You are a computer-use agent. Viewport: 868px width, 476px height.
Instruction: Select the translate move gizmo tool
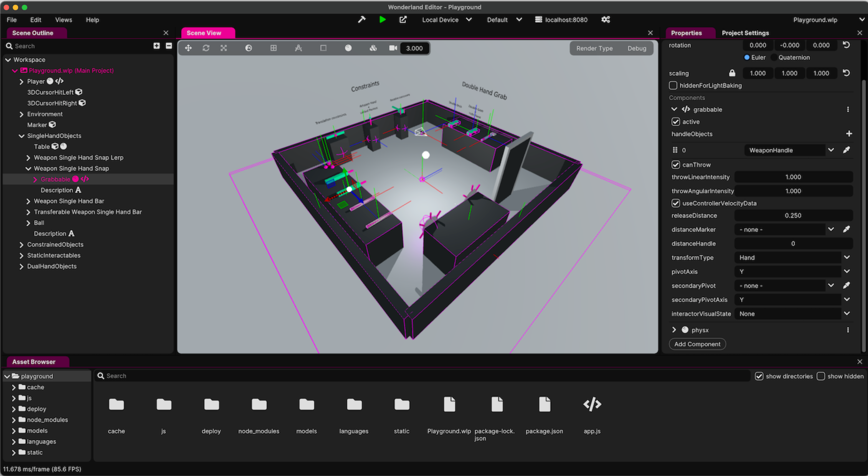coord(188,48)
